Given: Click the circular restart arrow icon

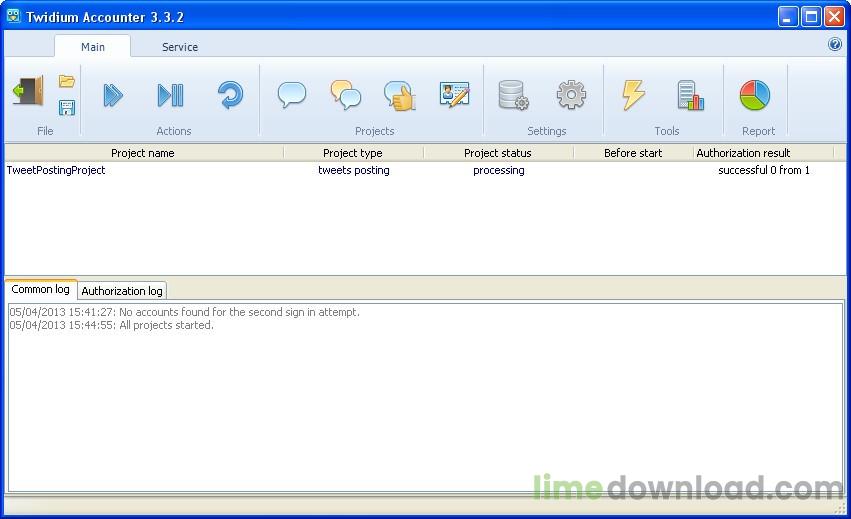Looking at the screenshot, I should [x=231, y=95].
